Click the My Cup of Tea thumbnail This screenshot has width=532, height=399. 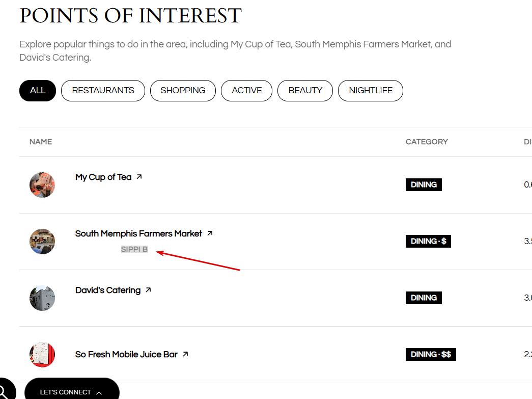click(42, 185)
